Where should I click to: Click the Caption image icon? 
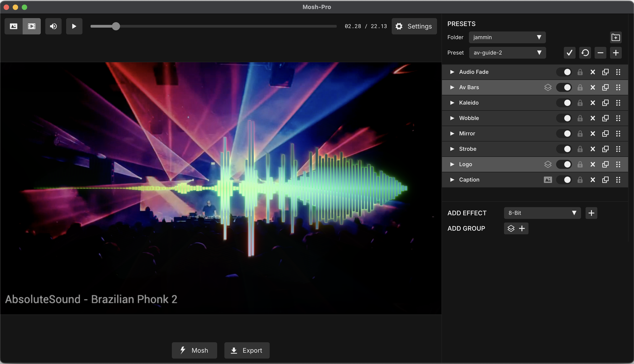(548, 180)
